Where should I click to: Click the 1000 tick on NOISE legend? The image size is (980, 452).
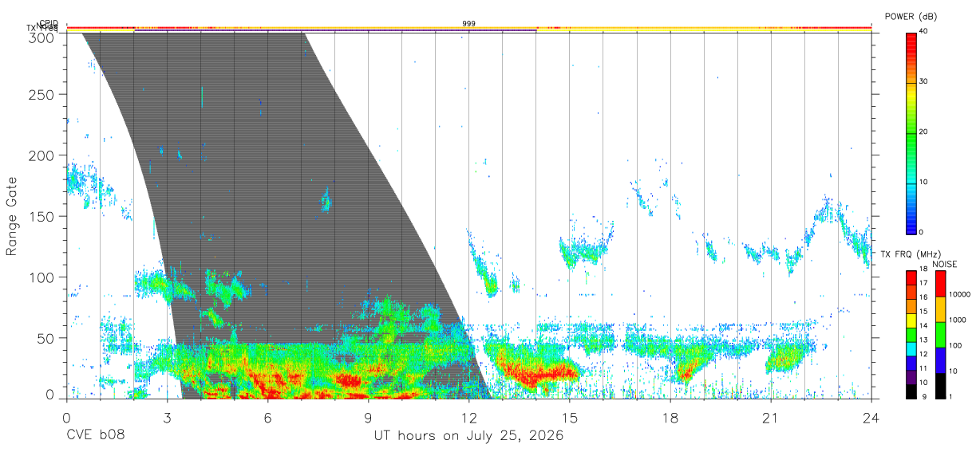[x=958, y=320]
